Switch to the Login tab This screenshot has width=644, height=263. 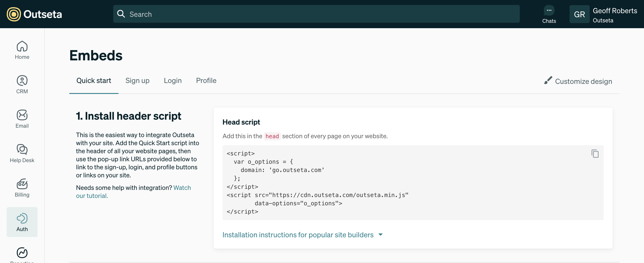172,81
